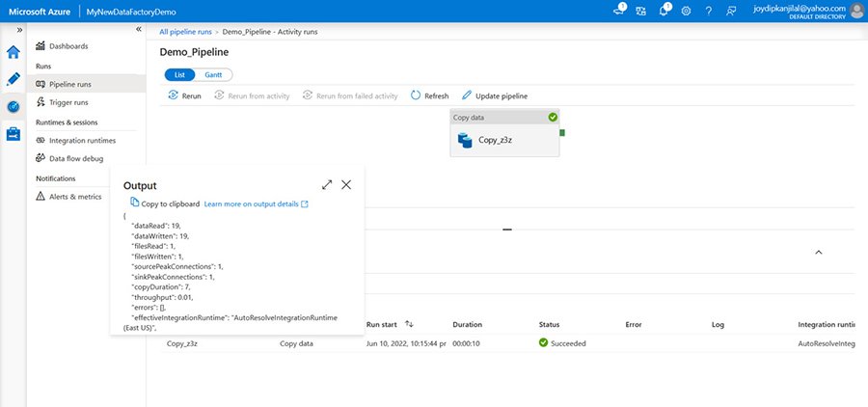Click the help question mark icon

click(709, 10)
